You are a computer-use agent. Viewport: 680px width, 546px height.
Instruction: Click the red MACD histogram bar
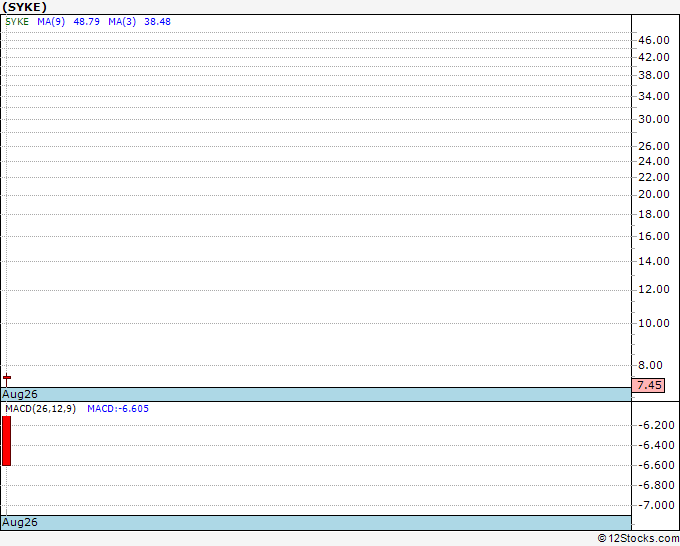[7, 441]
